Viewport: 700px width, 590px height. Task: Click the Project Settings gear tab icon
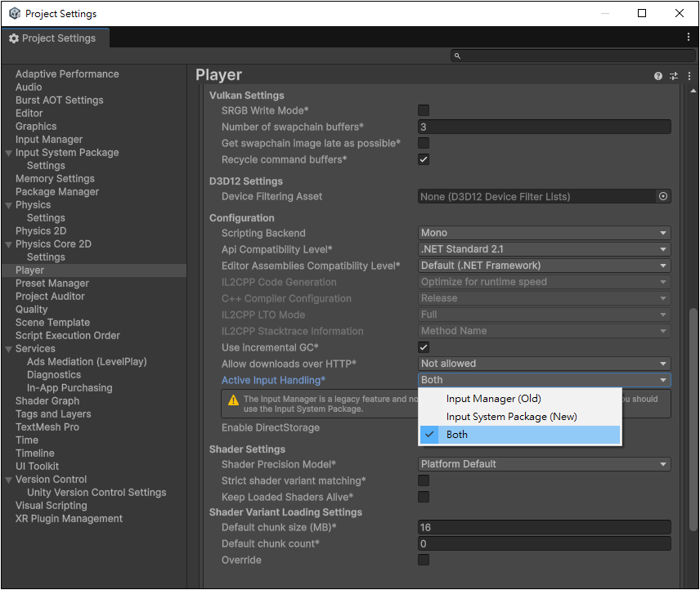(x=14, y=38)
